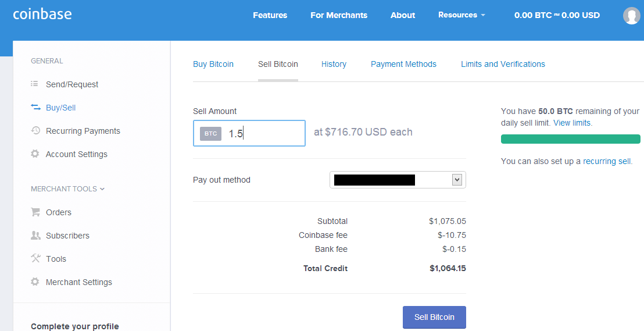The width and height of the screenshot is (644, 331).
Task: Open Features in the top navigation
Action: (x=270, y=15)
